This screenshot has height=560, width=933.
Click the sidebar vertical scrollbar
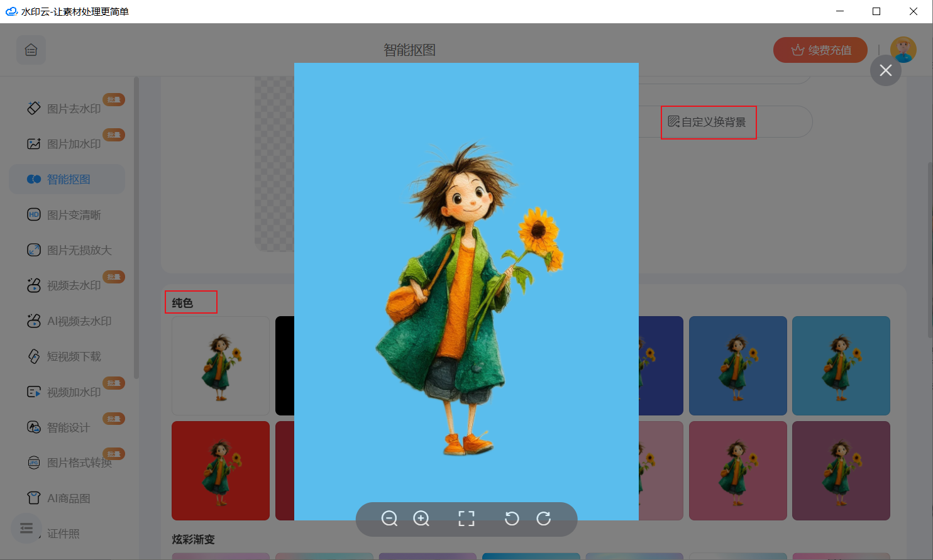pyautogui.click(x=136, y=228)
